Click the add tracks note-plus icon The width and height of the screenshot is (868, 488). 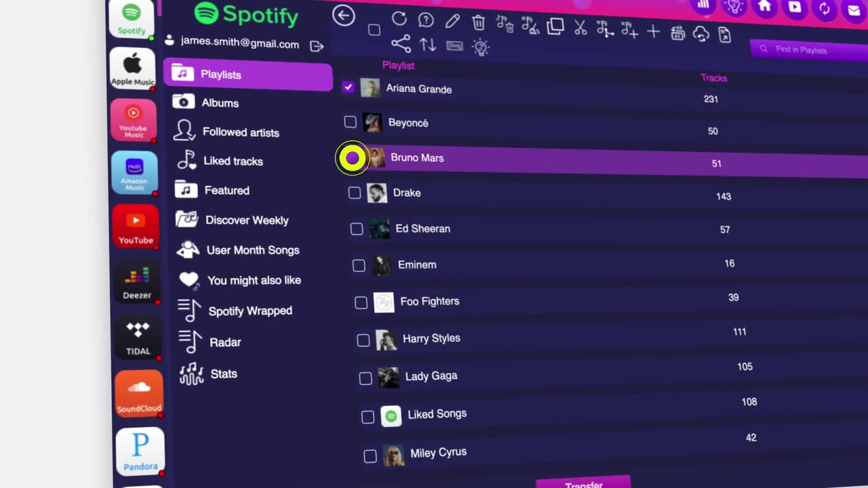(629, 30)
